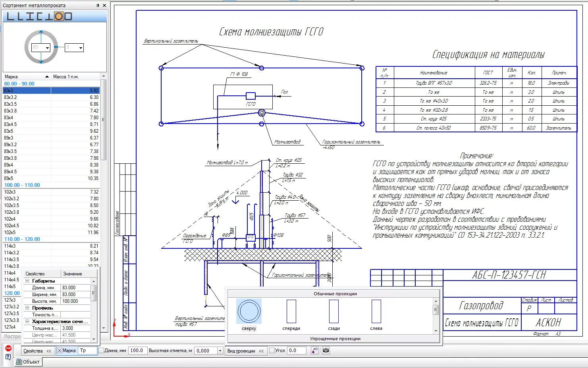588x368 pixels.
Task: Click scroll-up arrow of properties table
Action: pos(94,281)
